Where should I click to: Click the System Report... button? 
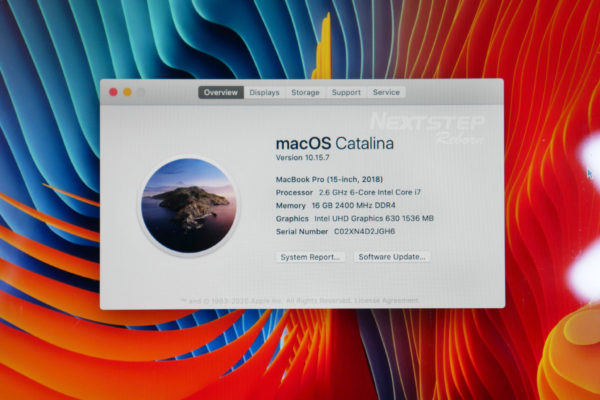click(310, 257)
